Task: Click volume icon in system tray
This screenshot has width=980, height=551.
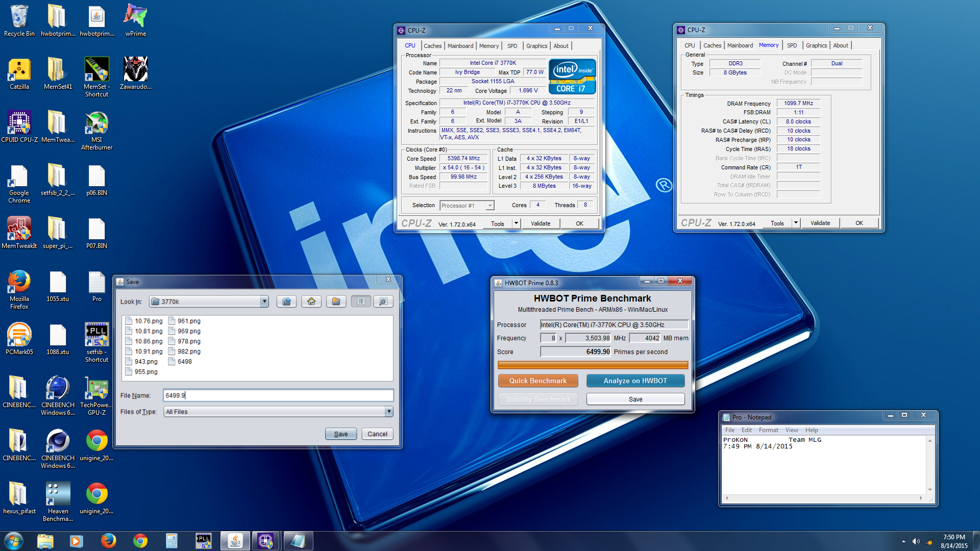Action: (916, 541)
